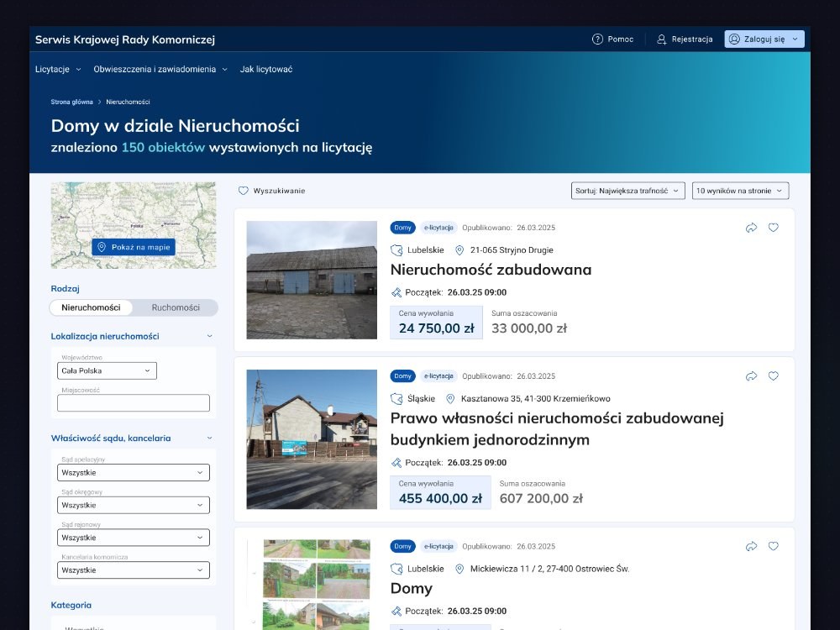
Task: Click gavel icon on Krzemieńkowo listing
Action: (x=396, y=463)
